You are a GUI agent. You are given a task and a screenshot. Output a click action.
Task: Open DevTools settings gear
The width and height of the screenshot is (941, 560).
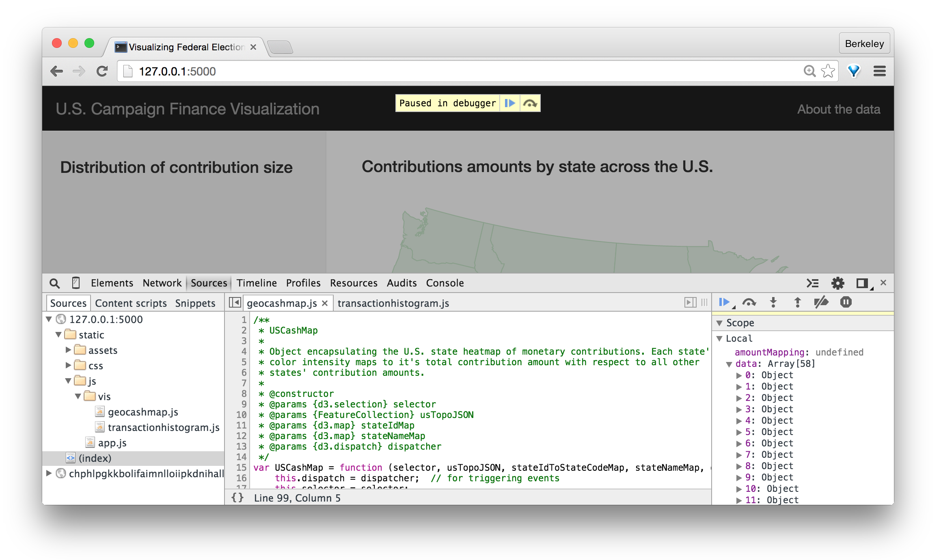click(837, 283)
